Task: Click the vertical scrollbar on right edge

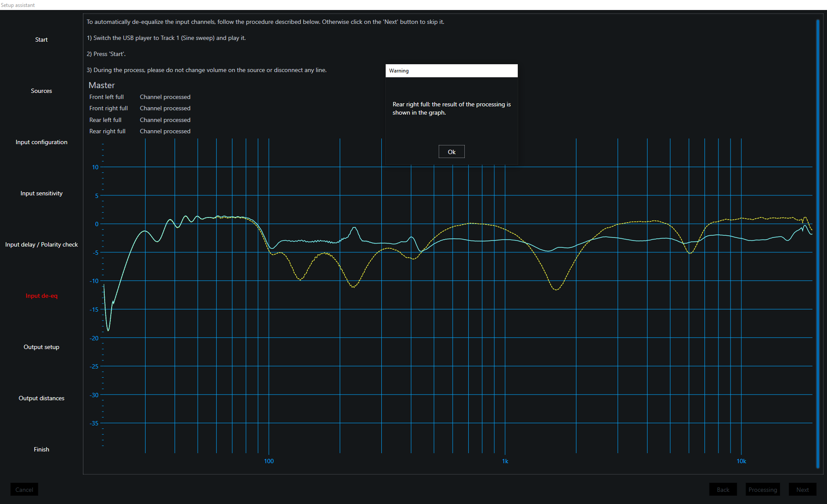Action: point(817,243)
